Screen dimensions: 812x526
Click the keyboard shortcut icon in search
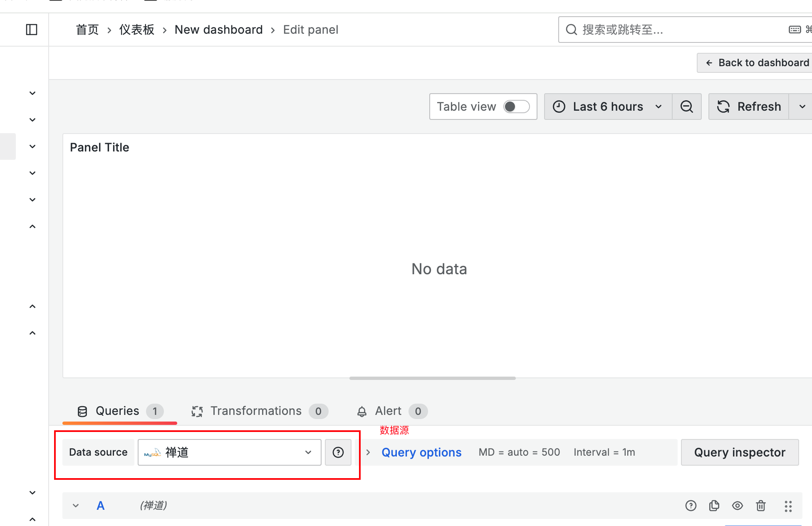[795, 30]
